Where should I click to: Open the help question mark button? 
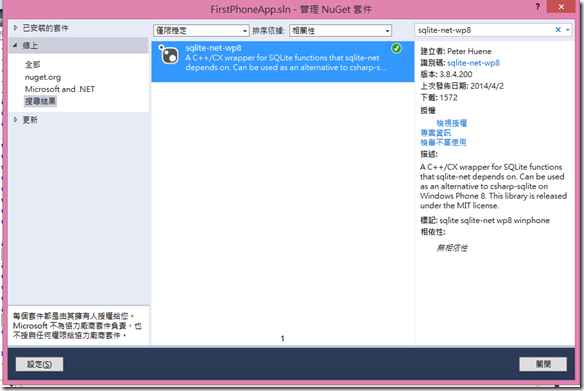[x=537, y=7]
